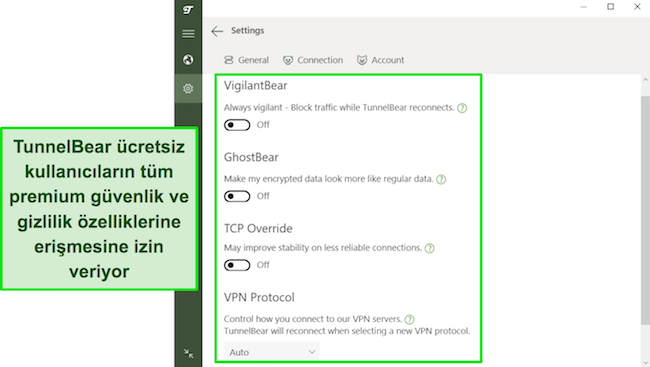Toggle TCP Override on
Image resolution: width=650 pixels, height=367 pixels.
237,265
